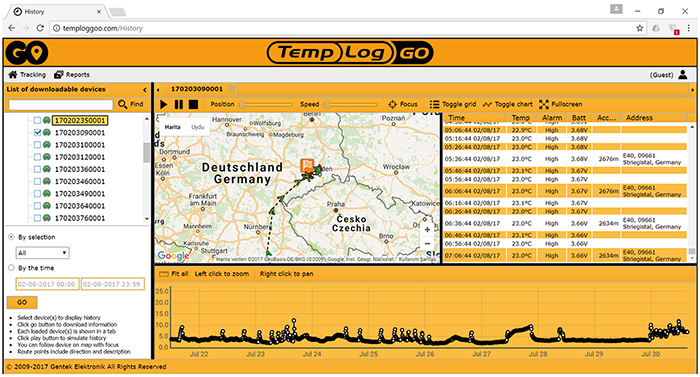Viewport: 700px width, 377px height.
Task: Start history playback with play button
Action: tap(164, 105)
